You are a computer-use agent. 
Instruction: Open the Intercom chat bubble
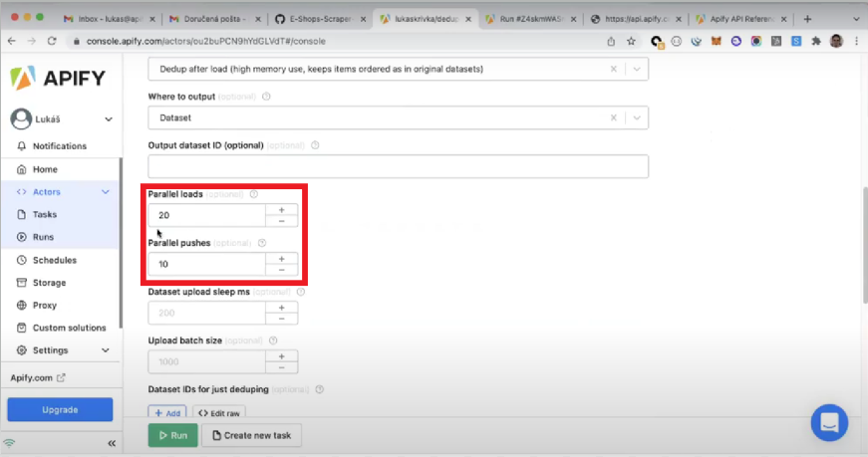click(829, 423)
